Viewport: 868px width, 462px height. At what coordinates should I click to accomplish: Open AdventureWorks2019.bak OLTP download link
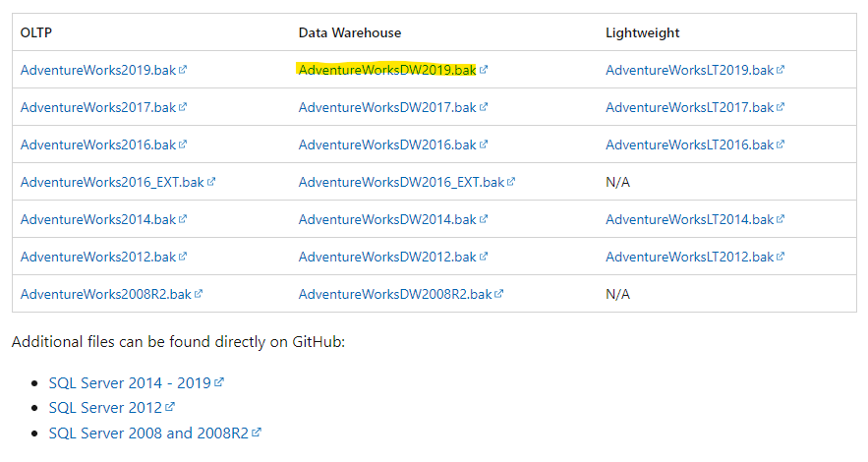point(98,70)
